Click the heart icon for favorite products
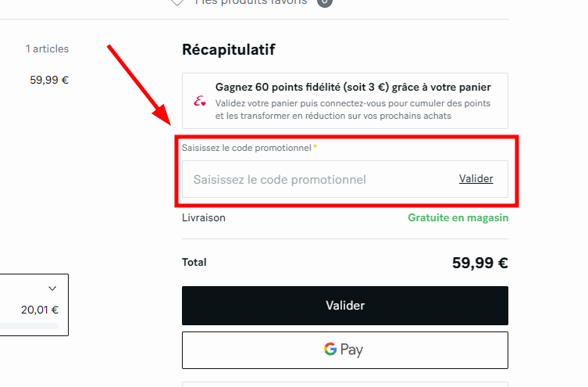The height and width of the screenshot is (387, 588). pos(178,2)
